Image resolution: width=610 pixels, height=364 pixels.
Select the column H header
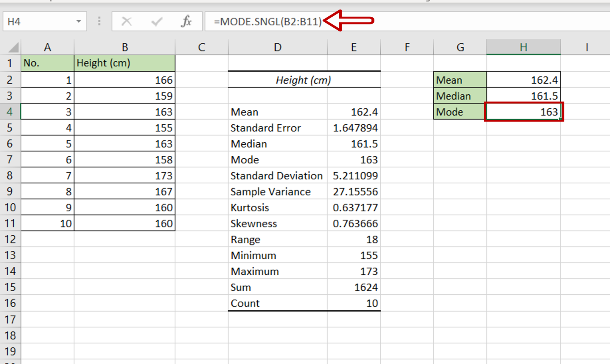coord(524,47)
